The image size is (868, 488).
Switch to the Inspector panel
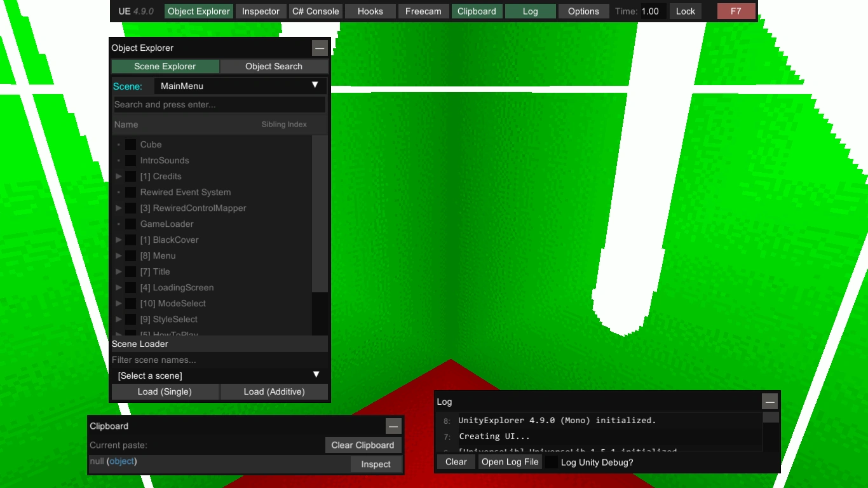(260, 11)
